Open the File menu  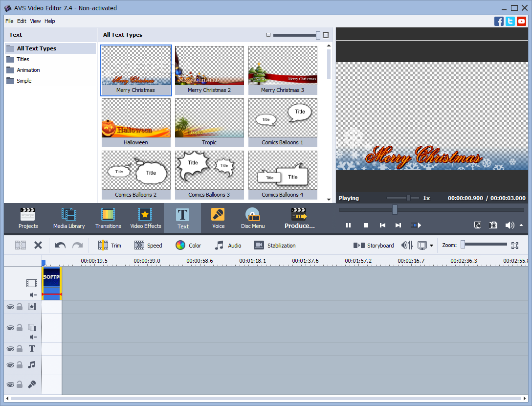[x=9, y=21]
